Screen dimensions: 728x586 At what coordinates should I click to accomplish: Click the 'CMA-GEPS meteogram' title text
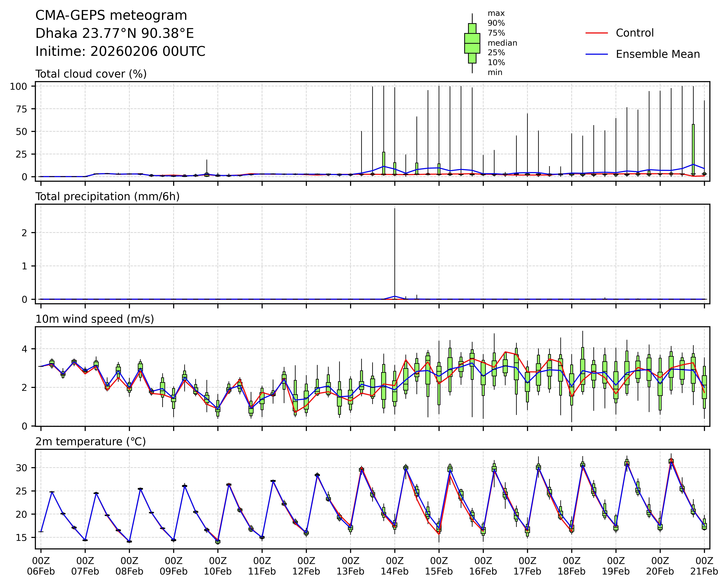tap(111, 15)
